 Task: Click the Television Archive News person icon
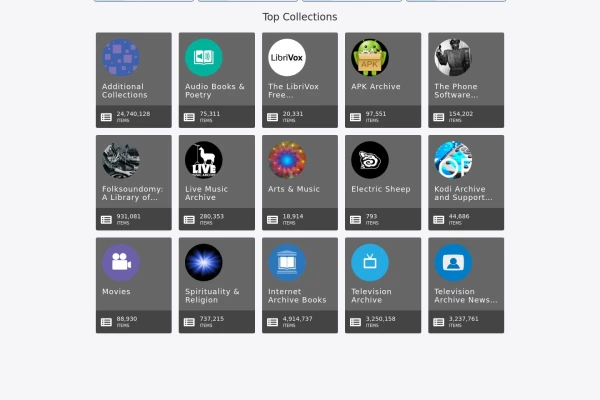(x=453, y=263)
